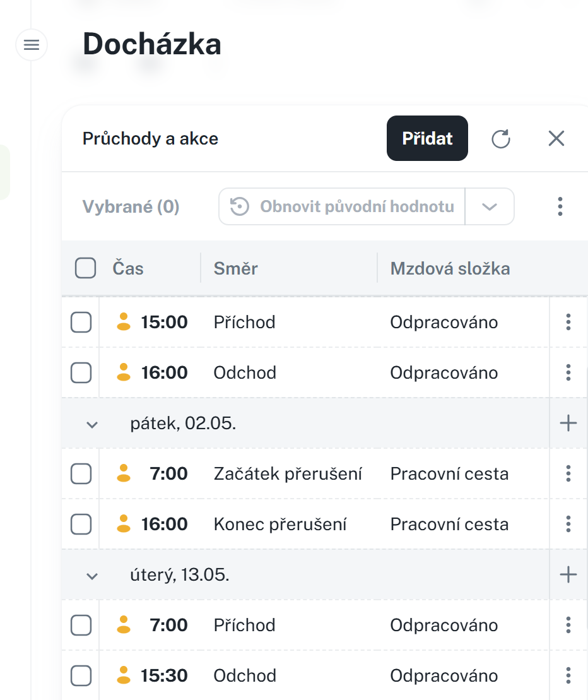Add entry to pátek, 02.05. with plus
The height and width of the screenshot is (700, 588).
[x=568, y=423]
